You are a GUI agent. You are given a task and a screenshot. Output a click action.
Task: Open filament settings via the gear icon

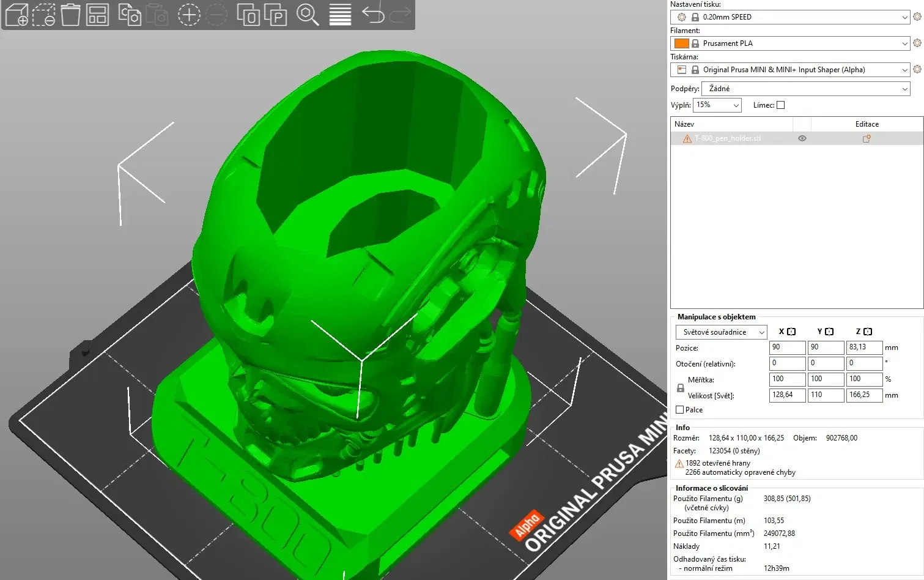[917, 43]
